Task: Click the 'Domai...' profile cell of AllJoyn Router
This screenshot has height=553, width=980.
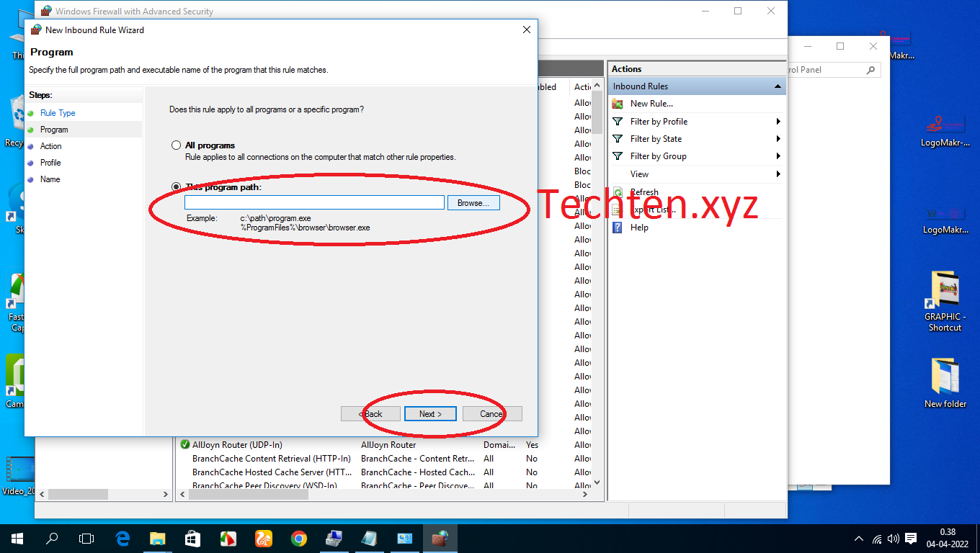Action: click(498, 445)
